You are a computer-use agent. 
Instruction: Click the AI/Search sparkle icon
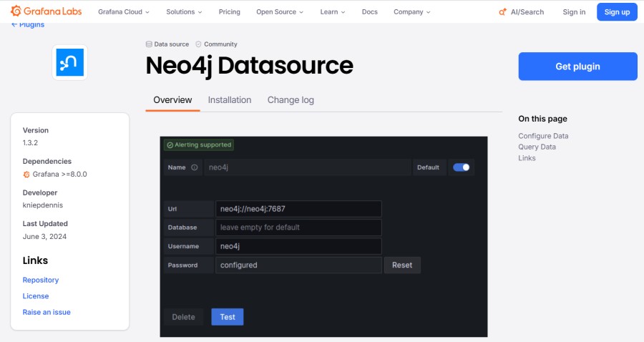click(x=502, y=12)
